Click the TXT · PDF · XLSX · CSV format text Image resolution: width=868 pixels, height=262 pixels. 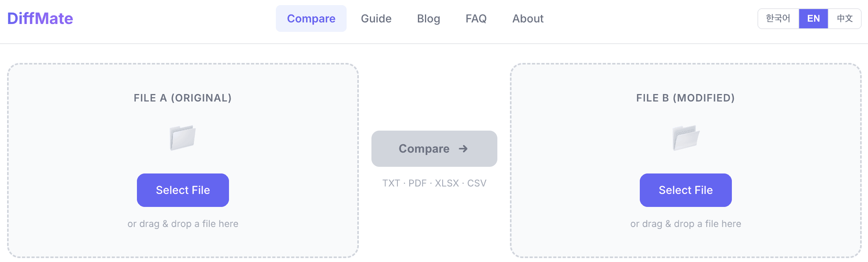434,183
